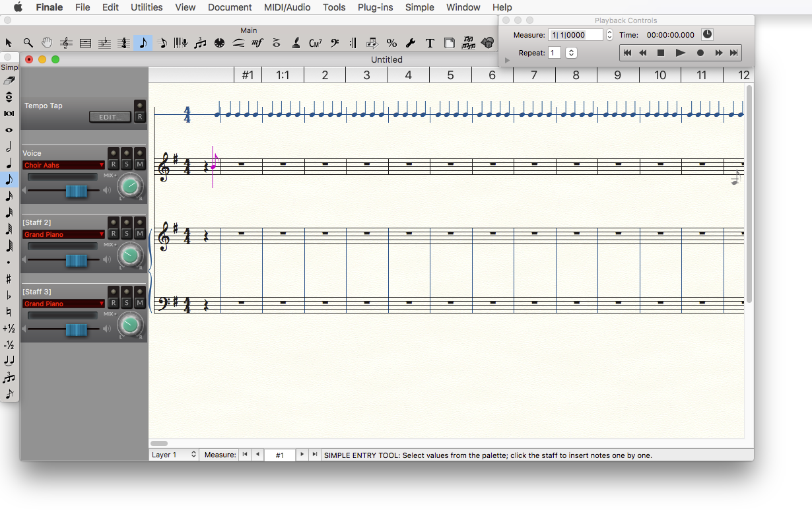
Task: Toggle record on Staff 2
Action: click(x=114, y=234)
